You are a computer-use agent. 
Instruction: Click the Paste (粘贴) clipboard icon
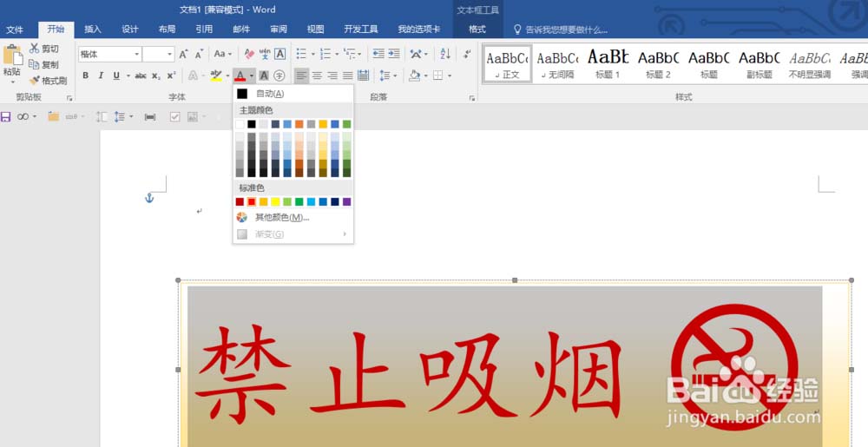[x=12, y=56]
